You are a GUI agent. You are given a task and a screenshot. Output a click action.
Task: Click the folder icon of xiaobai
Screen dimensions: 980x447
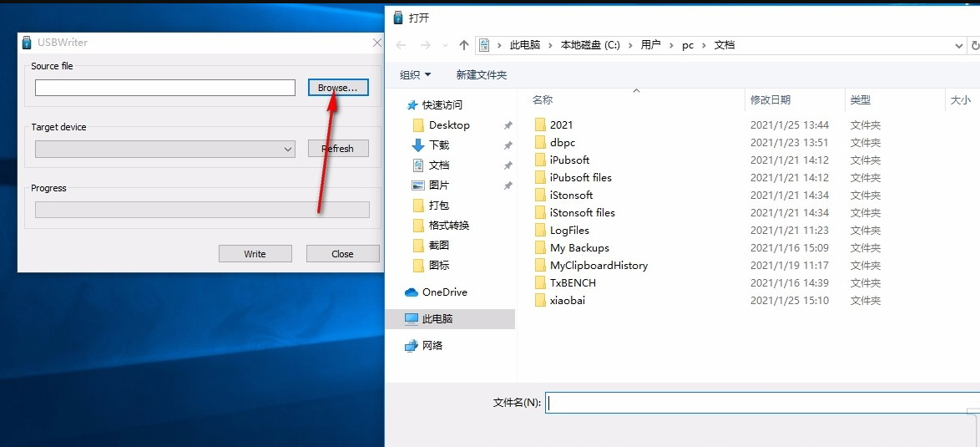click(541, 300)
